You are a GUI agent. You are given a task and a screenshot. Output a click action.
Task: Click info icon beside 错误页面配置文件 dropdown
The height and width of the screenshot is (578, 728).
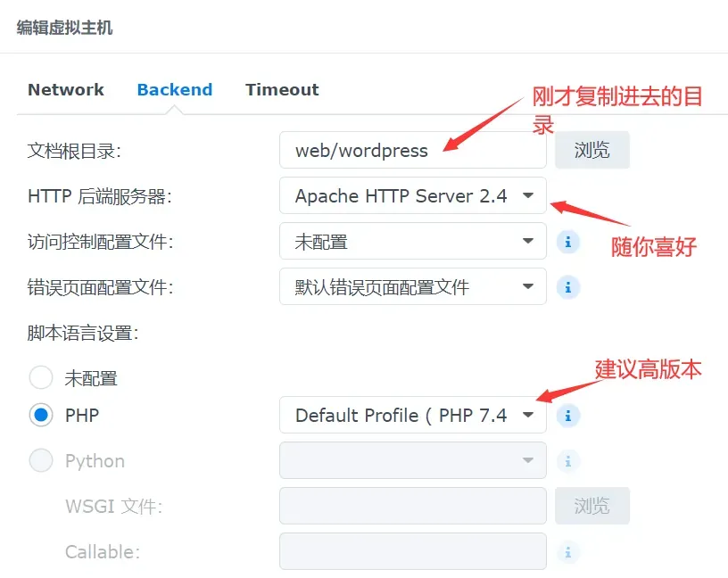[567, 287]
